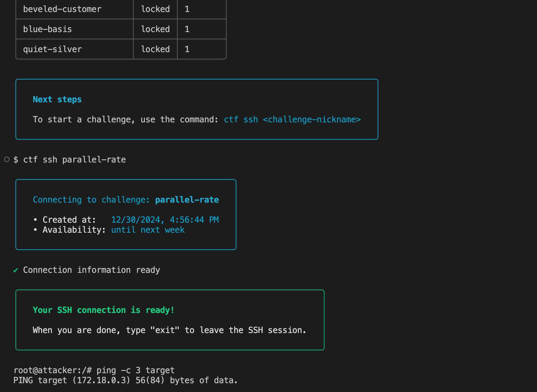Click the count 1 in beveled-customer row
The width and height of the screenshot is (537, 392).
187,9
